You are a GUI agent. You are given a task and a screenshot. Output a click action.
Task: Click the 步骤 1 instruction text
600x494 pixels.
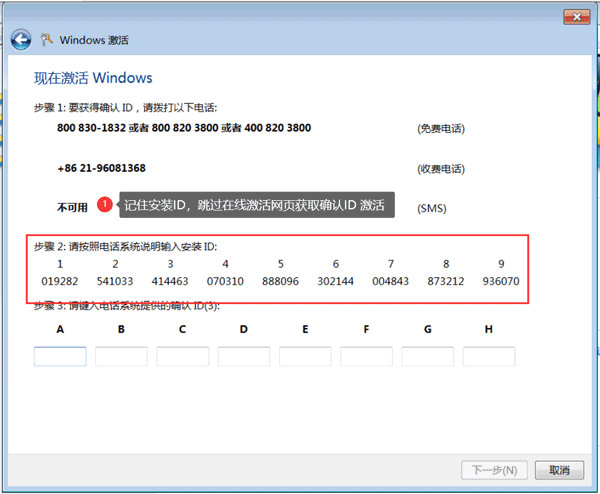point(126,108)
